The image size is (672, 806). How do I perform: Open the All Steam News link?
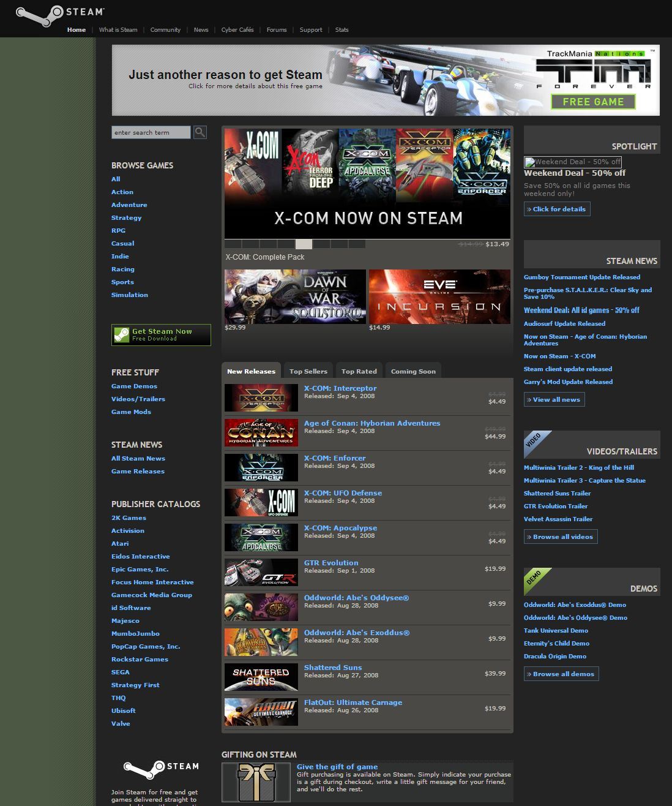[138, 458]
